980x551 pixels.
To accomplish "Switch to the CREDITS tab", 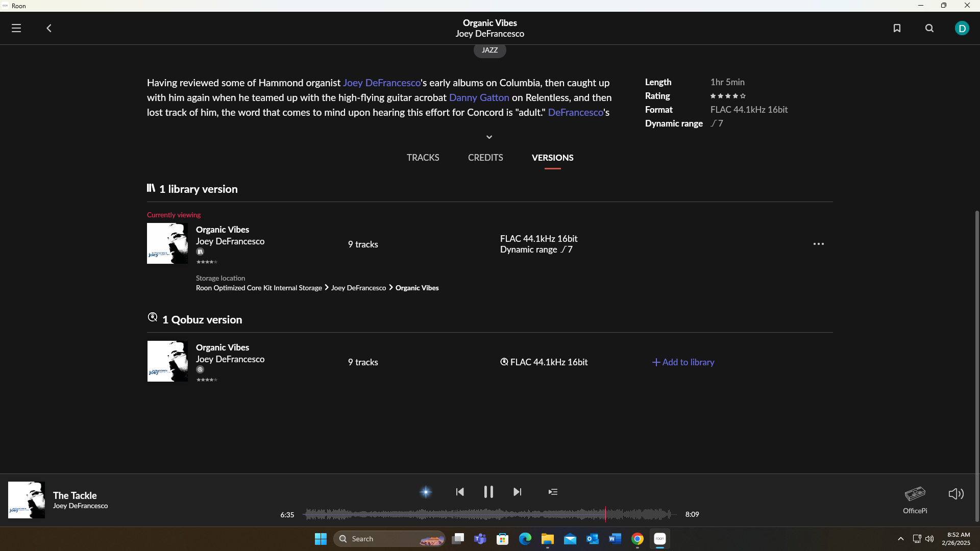I will click(485, 158).
